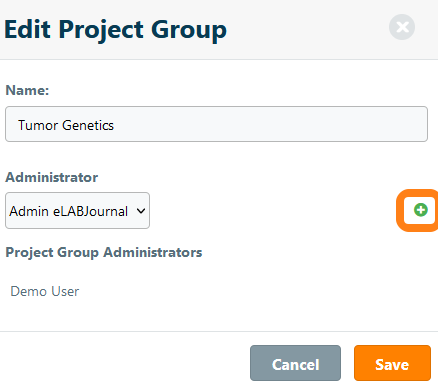Save the project group changes
The width and height of the screenshot is (438, 390).
click(x=392, y=363)
